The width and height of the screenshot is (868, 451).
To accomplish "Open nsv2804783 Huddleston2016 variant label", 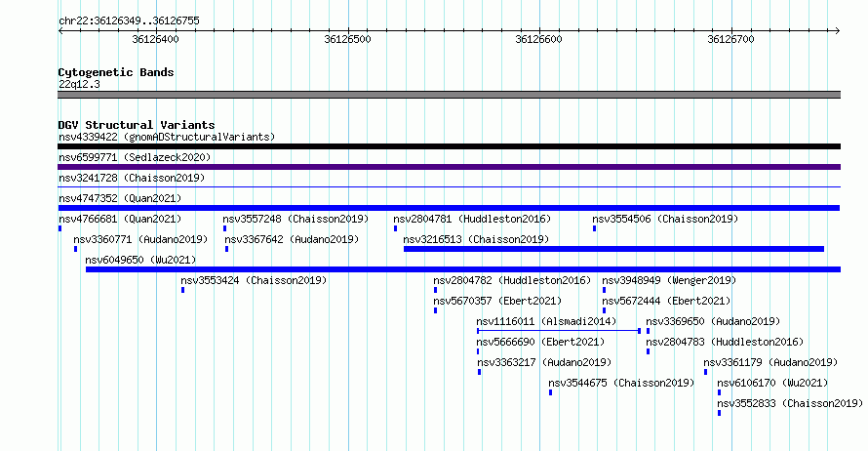I will click(x=725, y=342).
